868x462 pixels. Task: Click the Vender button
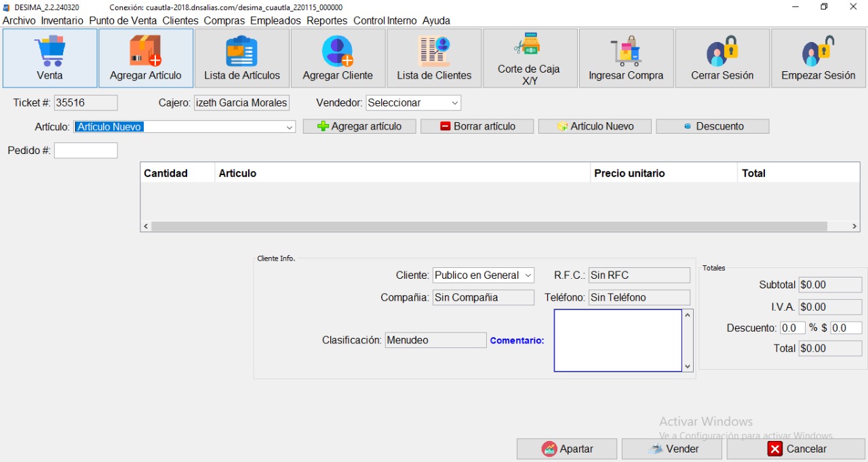(673, 449)
